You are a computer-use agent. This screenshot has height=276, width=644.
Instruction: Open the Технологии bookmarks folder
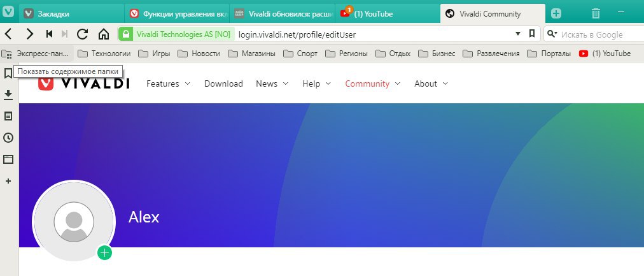[x=104, y=54]
